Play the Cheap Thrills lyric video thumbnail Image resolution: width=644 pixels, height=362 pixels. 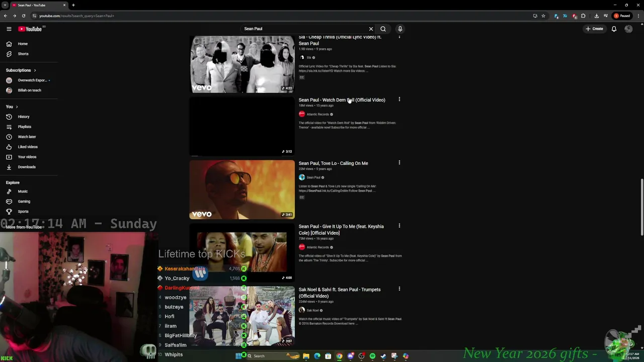pyautogui.click(x=242, y=64)
